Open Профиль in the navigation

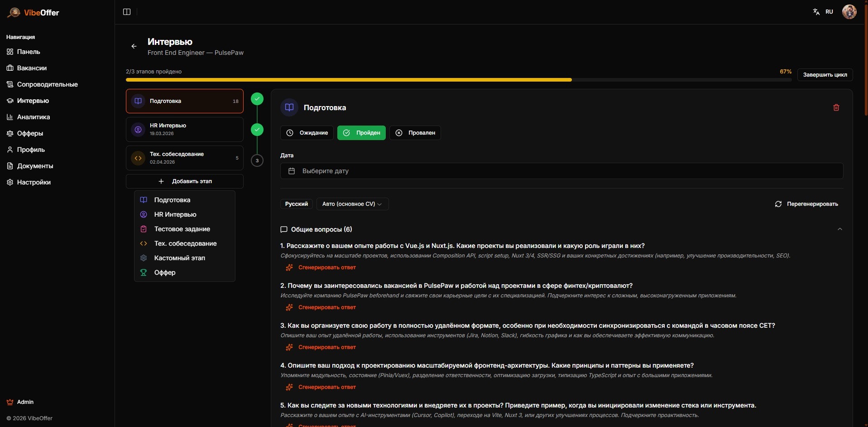pyautogui.click(x=31, y=150)
